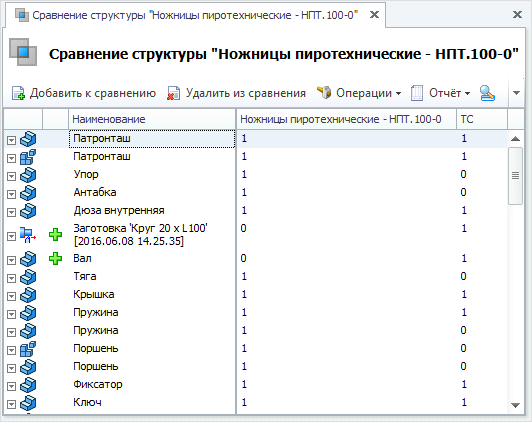Select the Крышка row name
The height and width of the screenshot is (422, 532).
pos(94,294)
